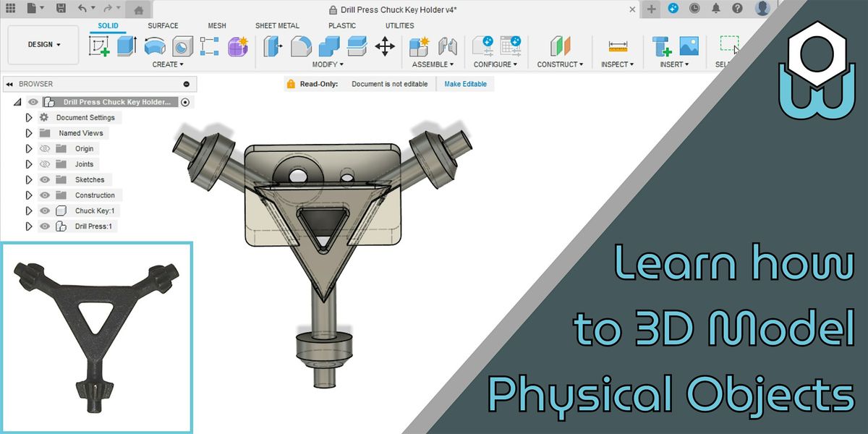Open the Extrude tool in the Create group
868x434 pixels.
coord(128,46)
